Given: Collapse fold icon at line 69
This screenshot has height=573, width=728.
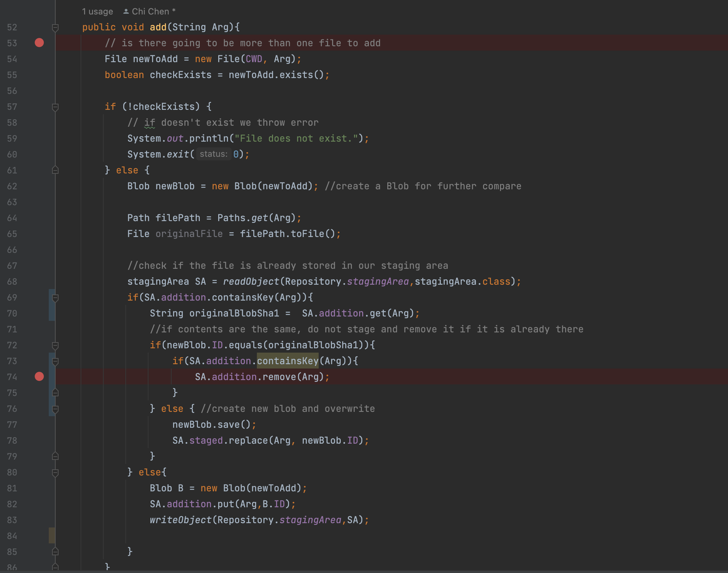Looking at the screenshot, I should pos(55,298).
